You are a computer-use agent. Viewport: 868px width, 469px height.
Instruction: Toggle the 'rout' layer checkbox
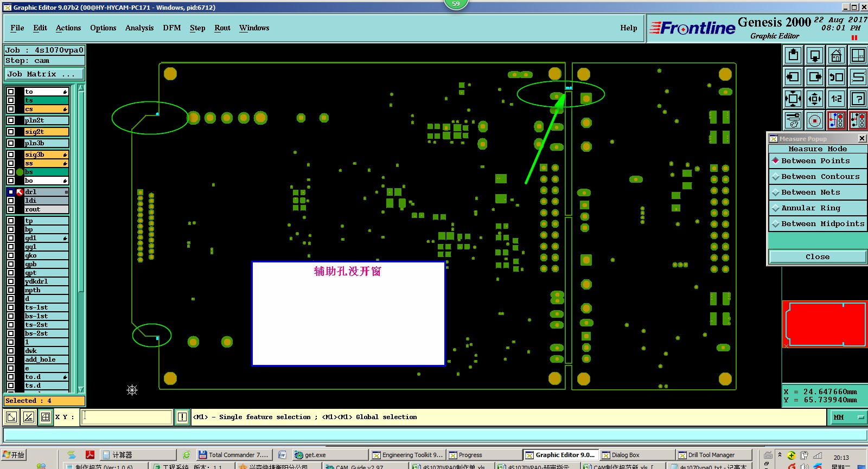[11, 209]
